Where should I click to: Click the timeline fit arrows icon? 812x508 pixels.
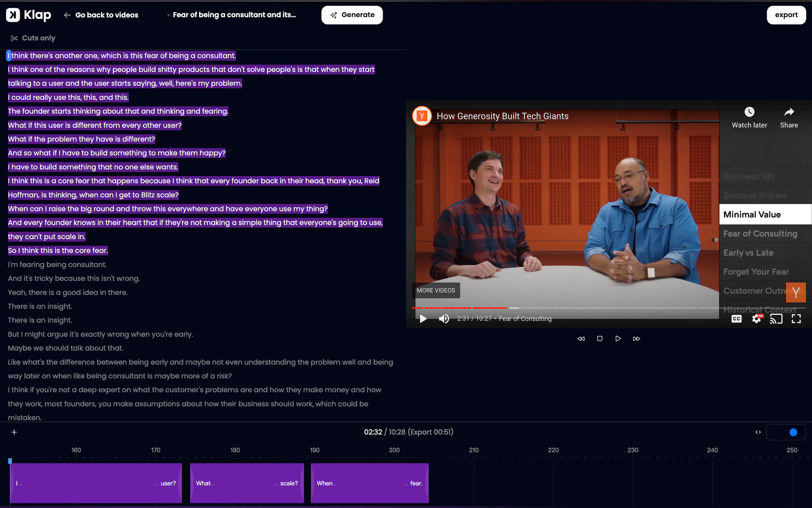pos(758,432)
